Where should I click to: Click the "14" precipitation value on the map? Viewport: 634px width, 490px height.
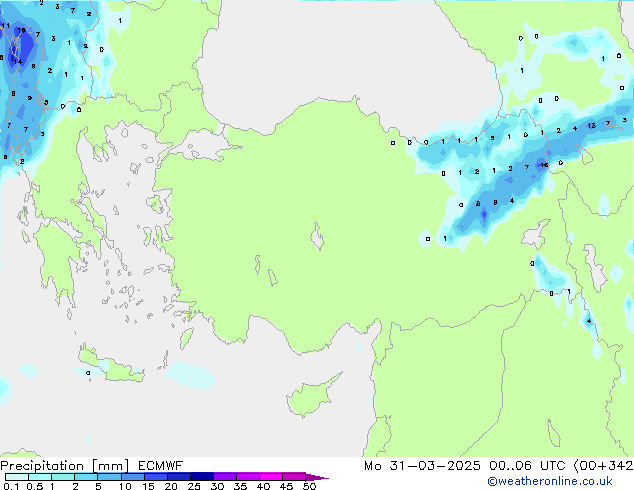[17, 61]
